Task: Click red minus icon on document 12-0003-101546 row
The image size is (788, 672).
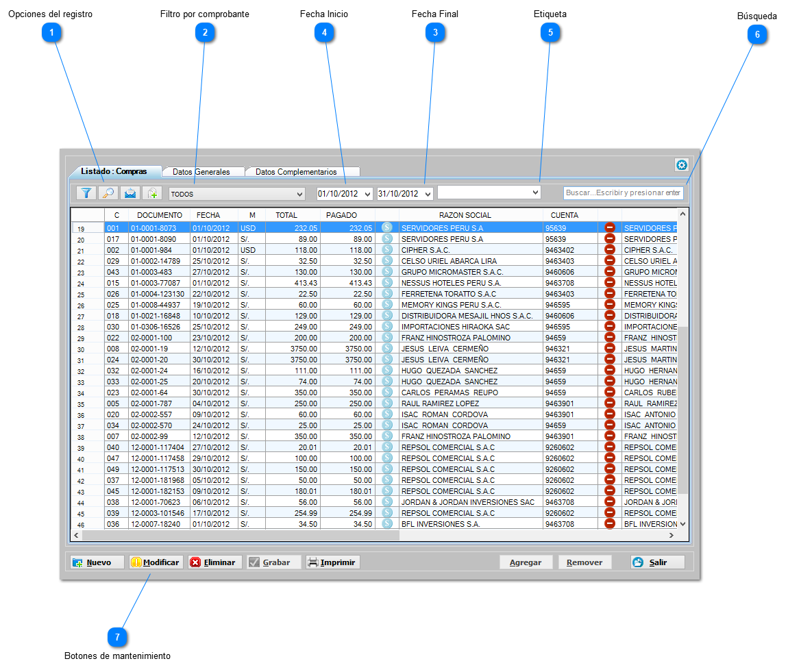Action: pos(610,513)
